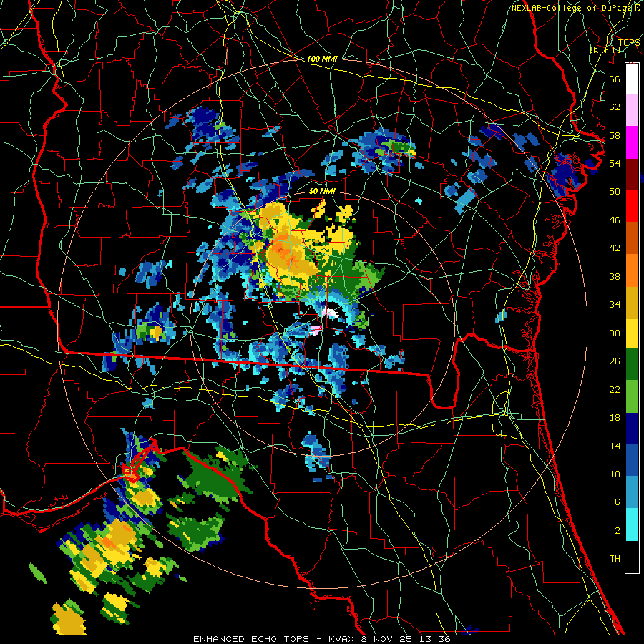644x644 pixels.
Task: Click the K FT units label
Action: (605, 49)
